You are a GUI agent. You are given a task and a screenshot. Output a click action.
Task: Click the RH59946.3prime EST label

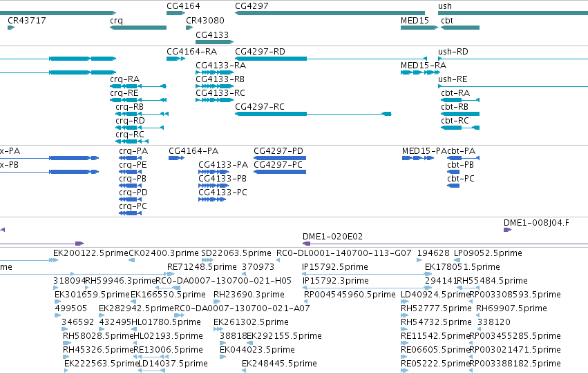click(120, 281)
